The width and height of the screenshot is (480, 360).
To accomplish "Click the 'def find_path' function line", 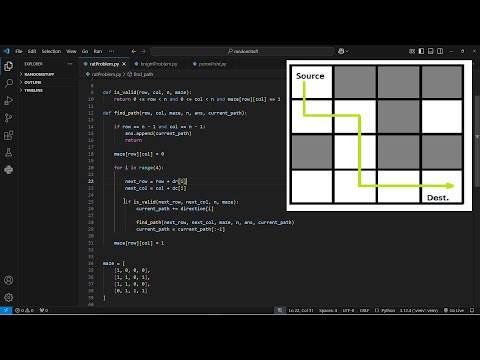I will tap(175, 113).
